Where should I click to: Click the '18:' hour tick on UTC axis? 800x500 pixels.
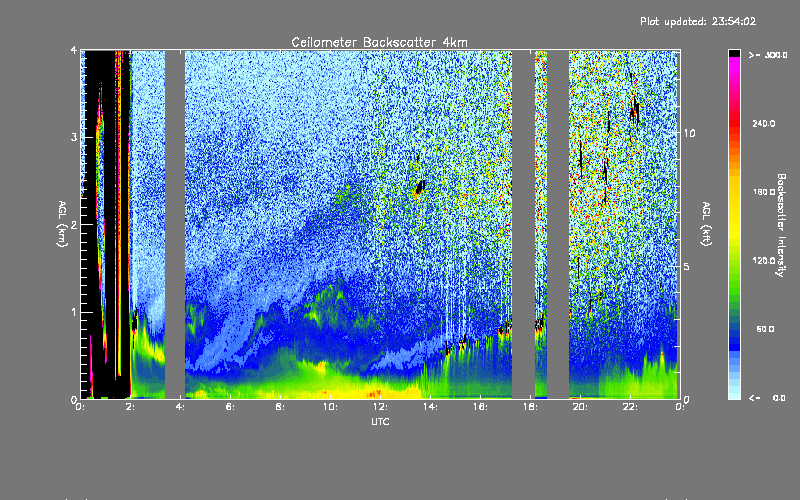(530, 407)
